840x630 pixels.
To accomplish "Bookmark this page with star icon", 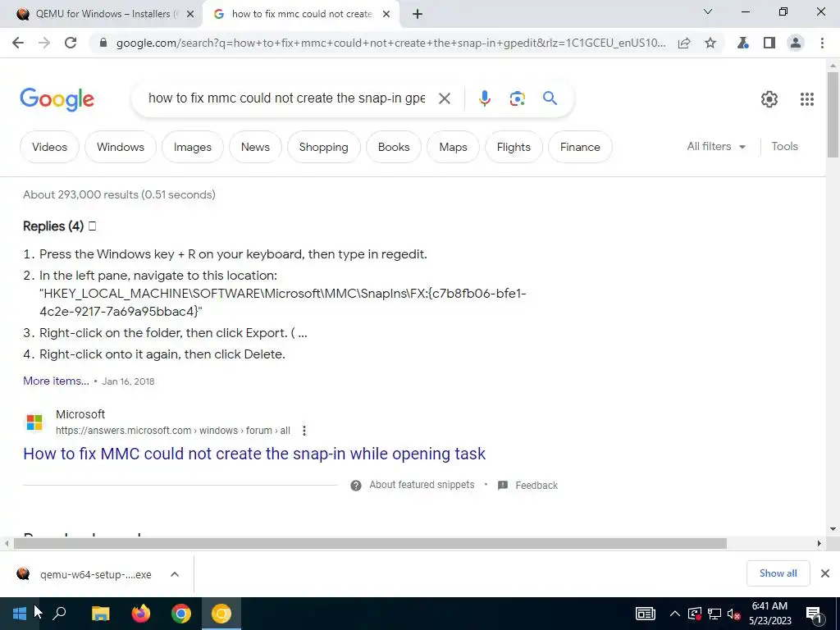I will [710, 43].
